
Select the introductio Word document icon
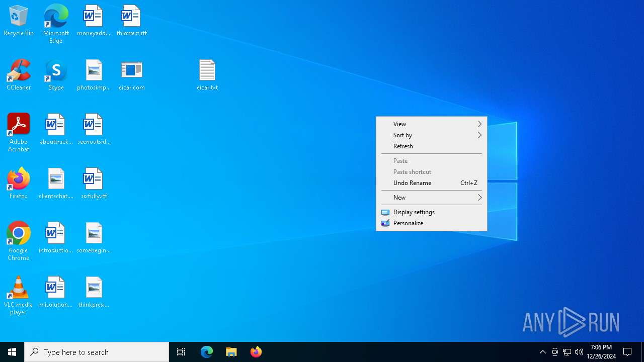56,238
